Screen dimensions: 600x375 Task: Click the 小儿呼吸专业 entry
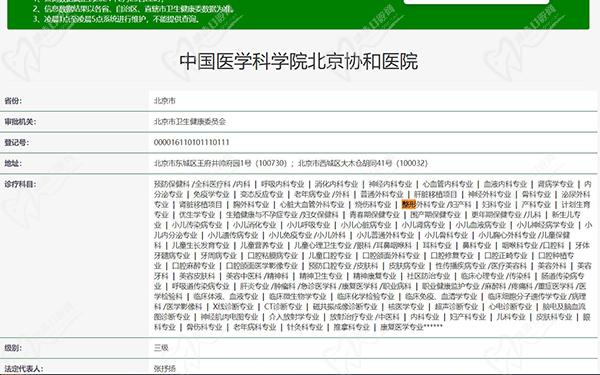click(x=308, y=225)
